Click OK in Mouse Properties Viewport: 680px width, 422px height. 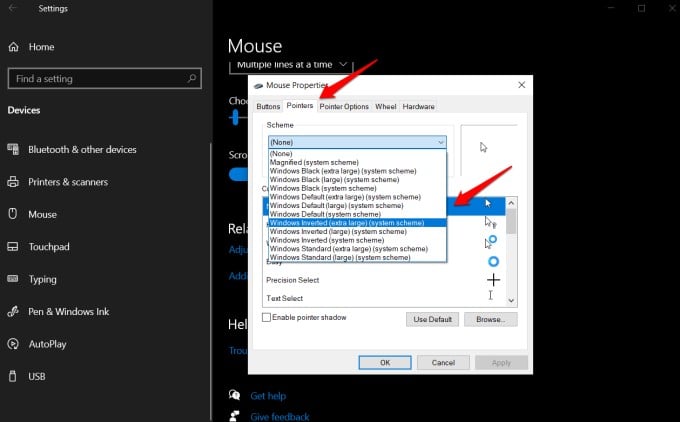[x=385, y=363]
